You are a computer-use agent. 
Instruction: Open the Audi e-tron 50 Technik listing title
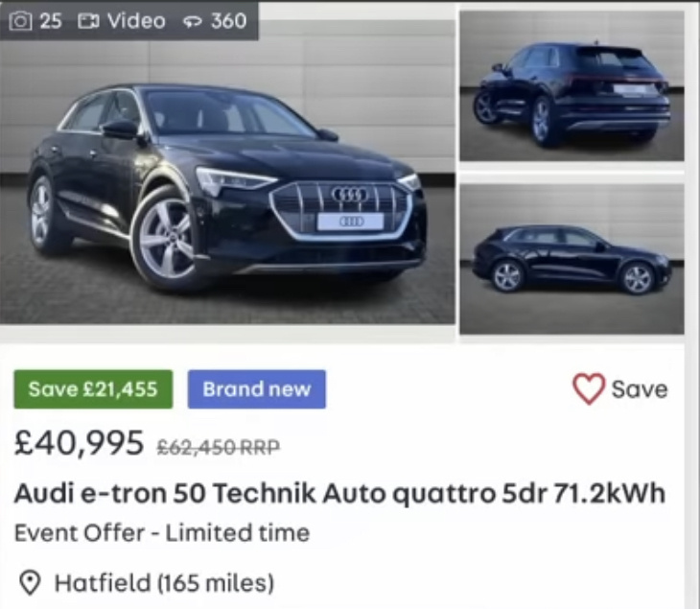point(339,494)
